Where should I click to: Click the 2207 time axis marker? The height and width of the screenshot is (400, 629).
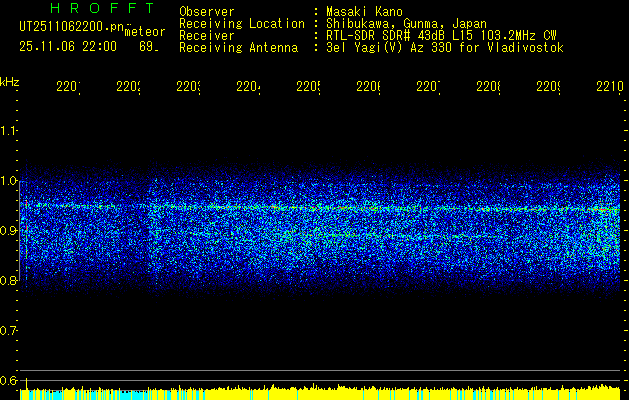[x=428, y=87]
